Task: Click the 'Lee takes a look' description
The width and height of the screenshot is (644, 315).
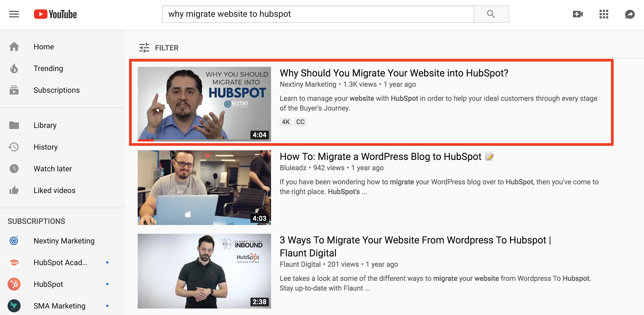Action: 435,283
